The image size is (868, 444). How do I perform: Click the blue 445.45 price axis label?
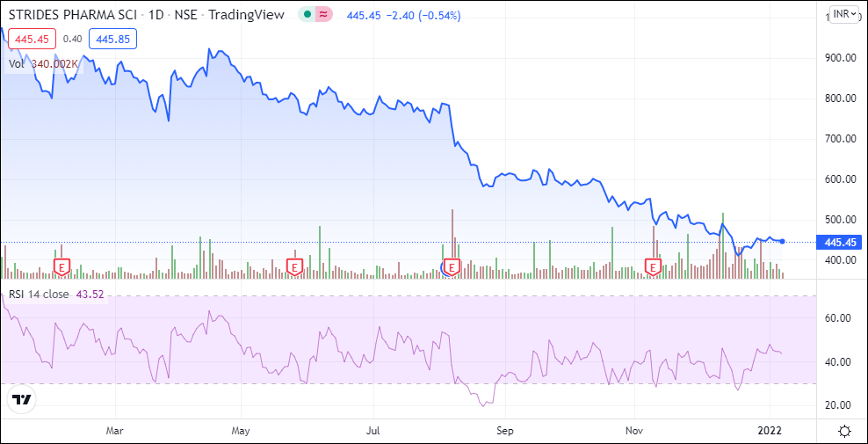(840, 243)
